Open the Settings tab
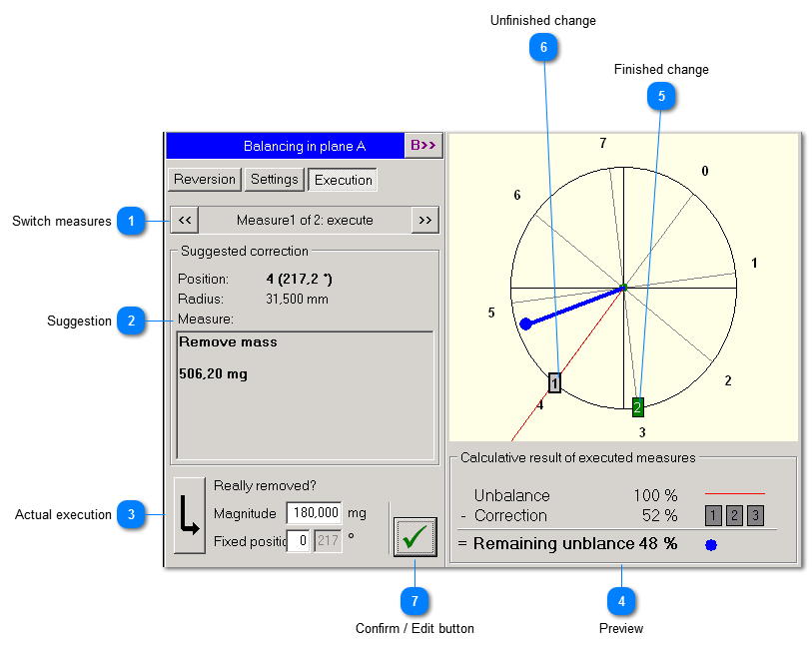812x652 pixels. pyautogui.click(x=275, y=180)
